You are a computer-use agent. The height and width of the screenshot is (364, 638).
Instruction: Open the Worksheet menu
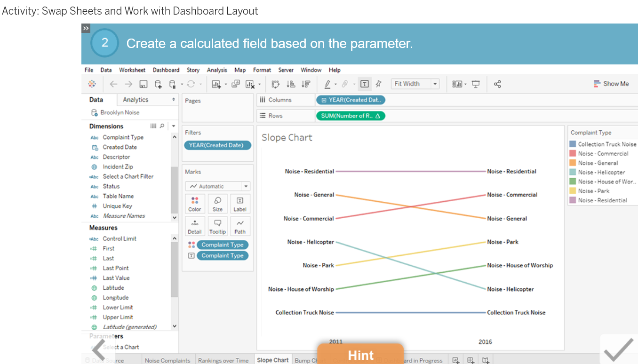tap(132, 70)
